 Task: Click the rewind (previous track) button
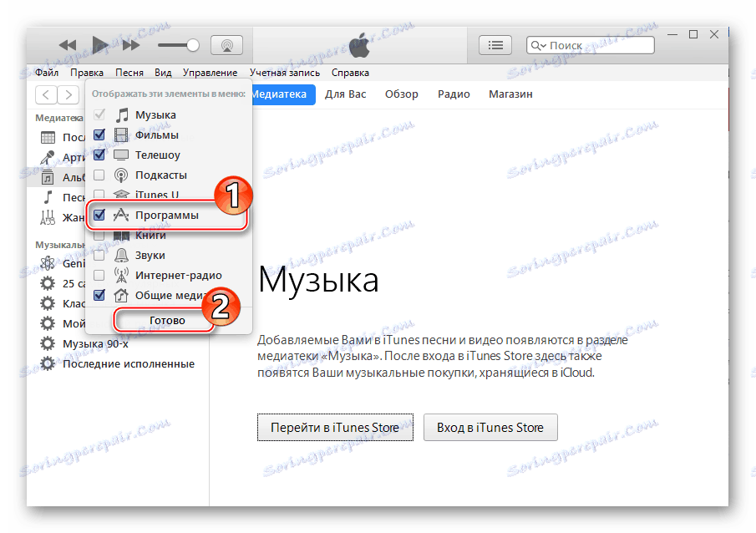[x=68, y=45]
